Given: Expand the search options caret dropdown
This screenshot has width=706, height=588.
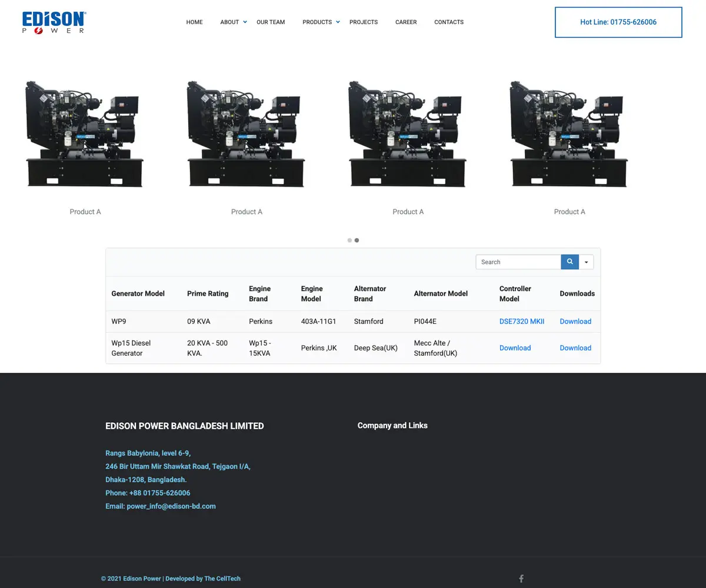Looking at the screenshot, I should click(x=587, y=262).
